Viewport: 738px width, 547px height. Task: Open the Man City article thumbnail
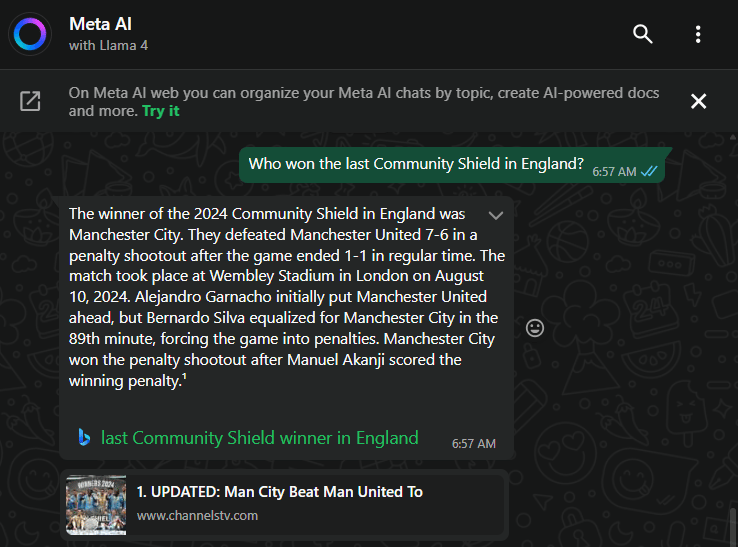pos(96,504)
